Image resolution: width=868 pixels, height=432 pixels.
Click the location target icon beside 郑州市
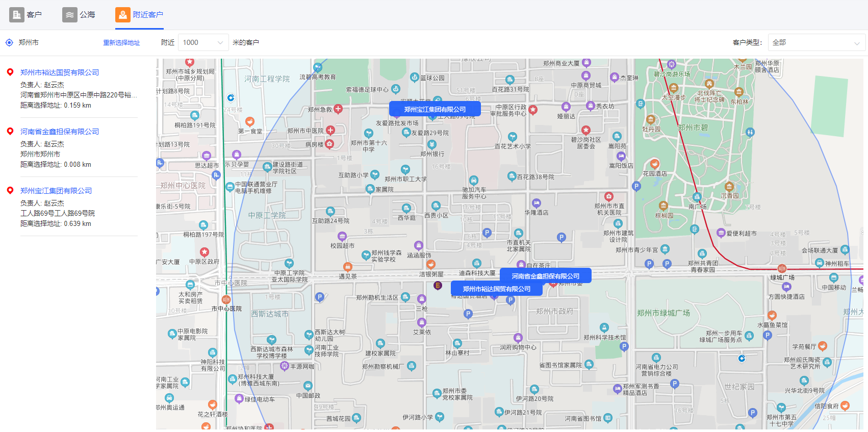(9, 43)
